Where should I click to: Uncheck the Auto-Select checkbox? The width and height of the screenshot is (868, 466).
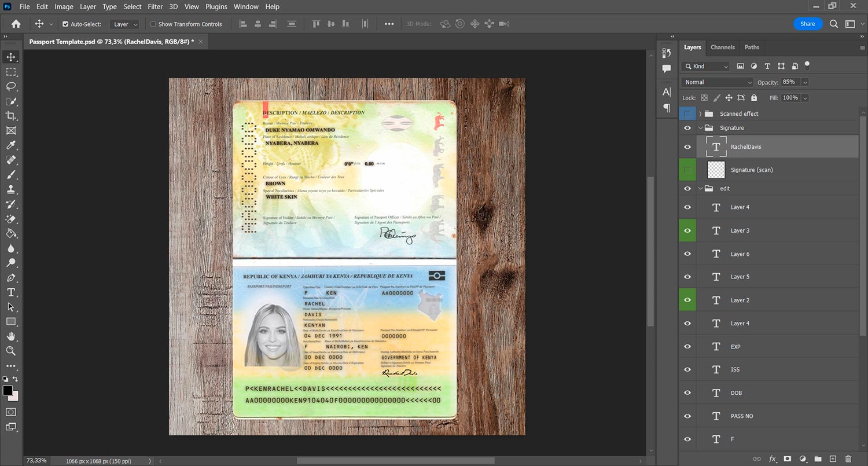65,24
